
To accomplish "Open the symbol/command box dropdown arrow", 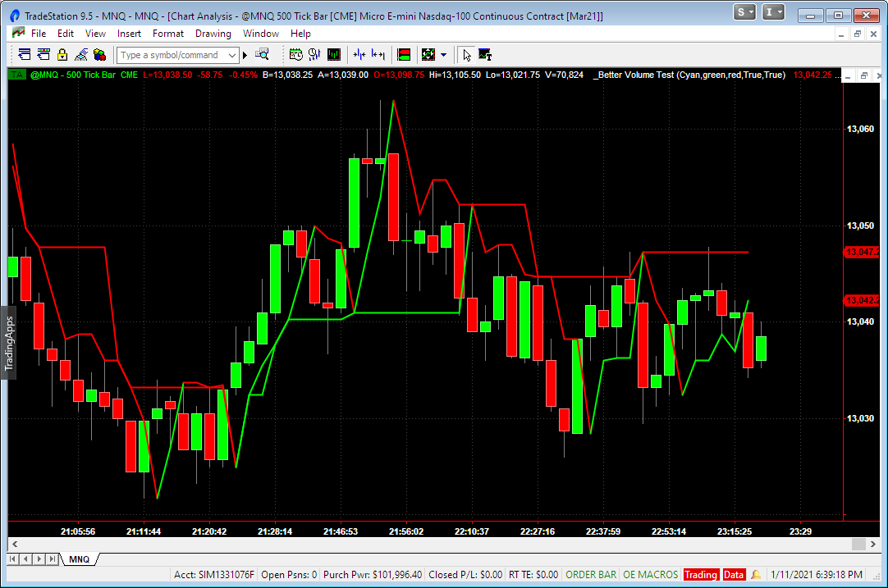I will (x=232, y=56).
